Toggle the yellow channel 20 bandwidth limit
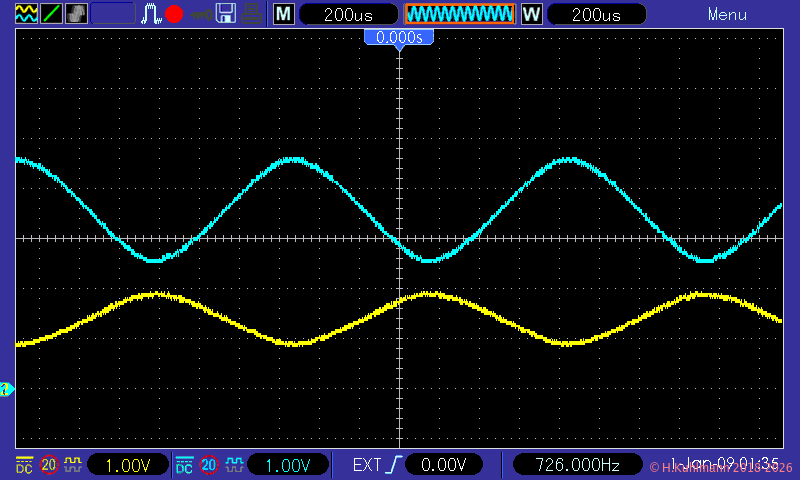 pyautogui.click(x=49, y=465)
